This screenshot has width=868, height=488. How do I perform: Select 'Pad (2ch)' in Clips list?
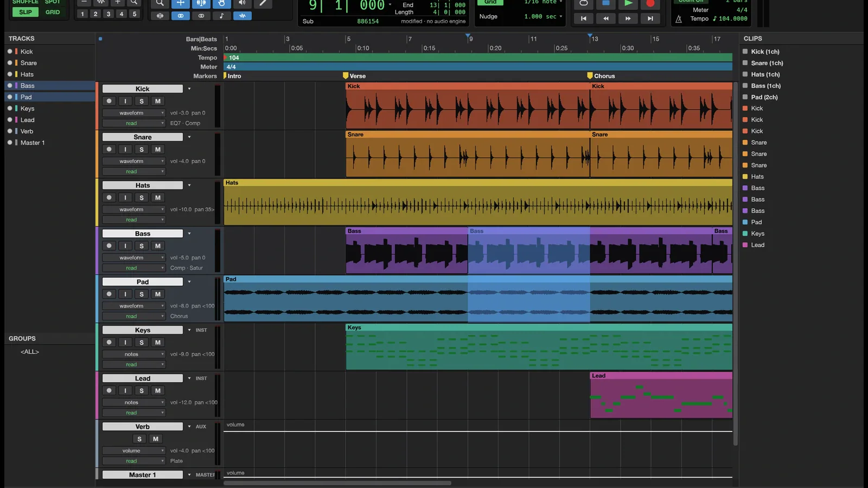(764, 97)
